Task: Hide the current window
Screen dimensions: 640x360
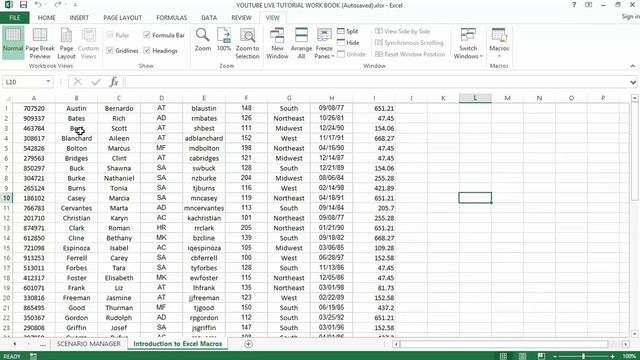Action: tap(348, 42)
